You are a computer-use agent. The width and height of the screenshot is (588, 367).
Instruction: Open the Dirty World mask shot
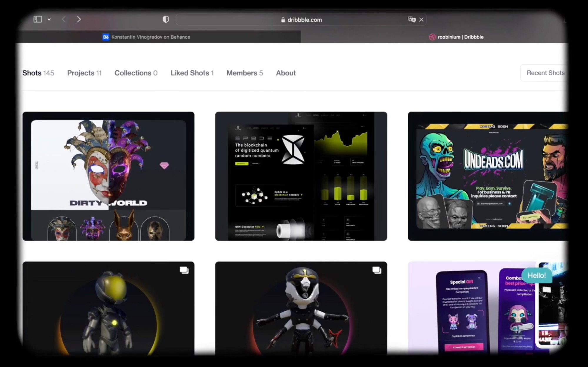(108, 176)
